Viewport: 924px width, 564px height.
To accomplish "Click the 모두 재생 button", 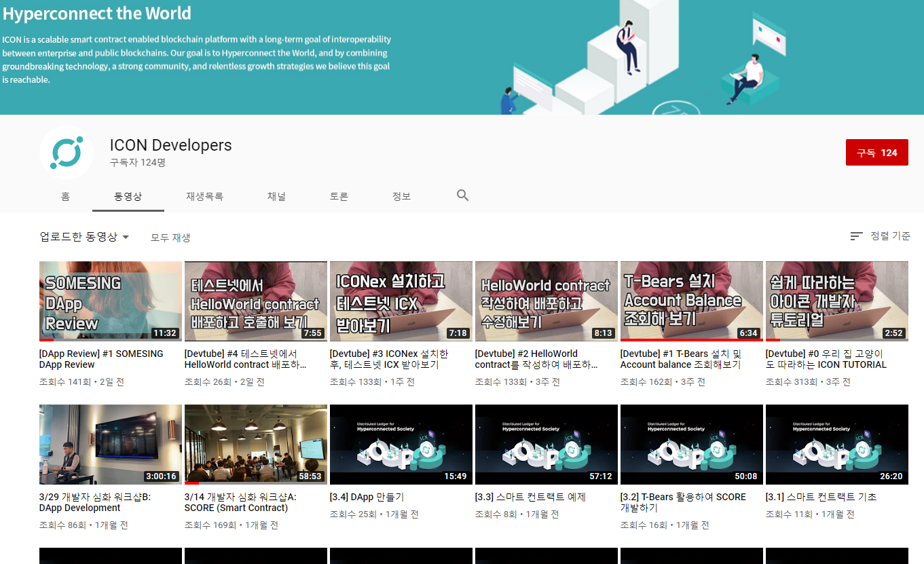I will point(170,238).
